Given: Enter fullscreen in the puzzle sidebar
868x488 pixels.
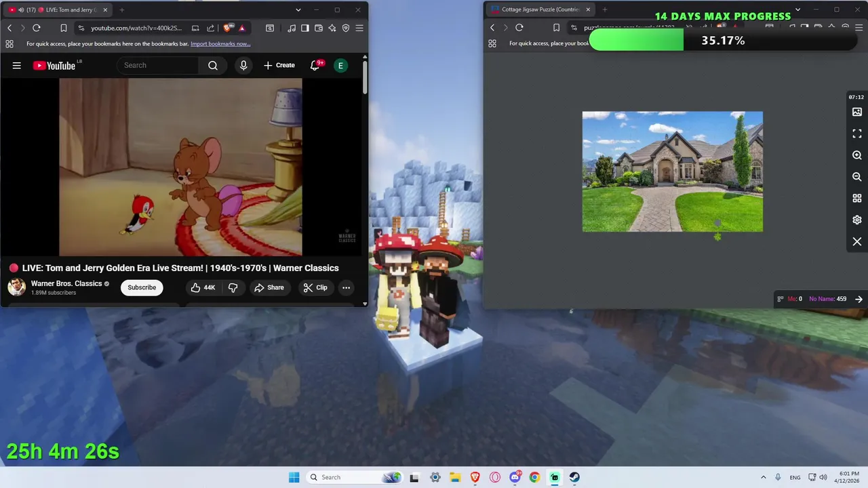Looking at the screenshot, I should [857, 134].
